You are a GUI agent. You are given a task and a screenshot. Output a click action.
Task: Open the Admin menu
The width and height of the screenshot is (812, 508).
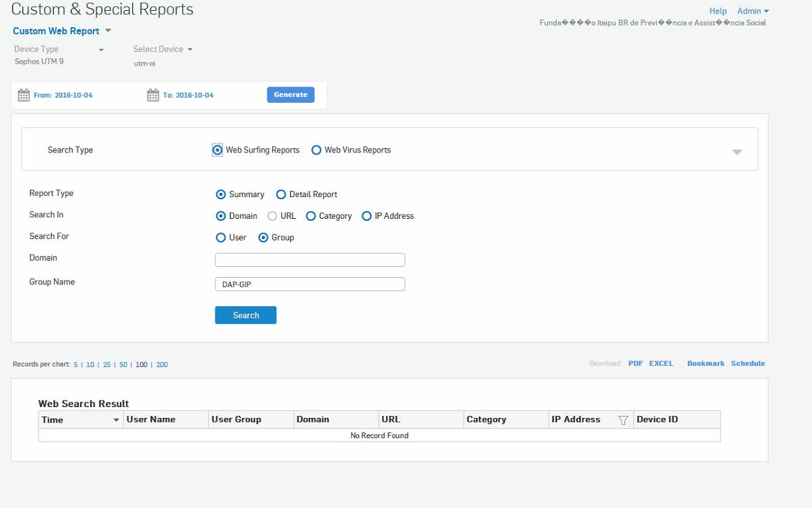click(x=753, y=11)
